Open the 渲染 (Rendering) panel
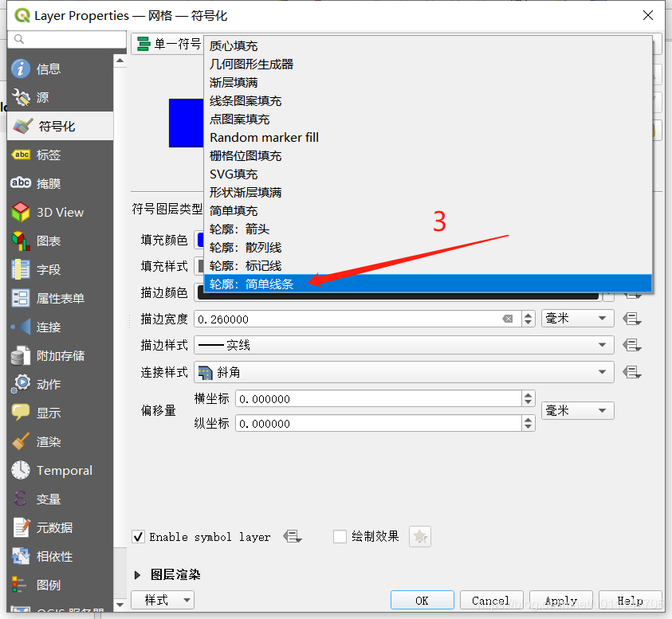Viewport: 672px width, 619px height. (48, 441)
